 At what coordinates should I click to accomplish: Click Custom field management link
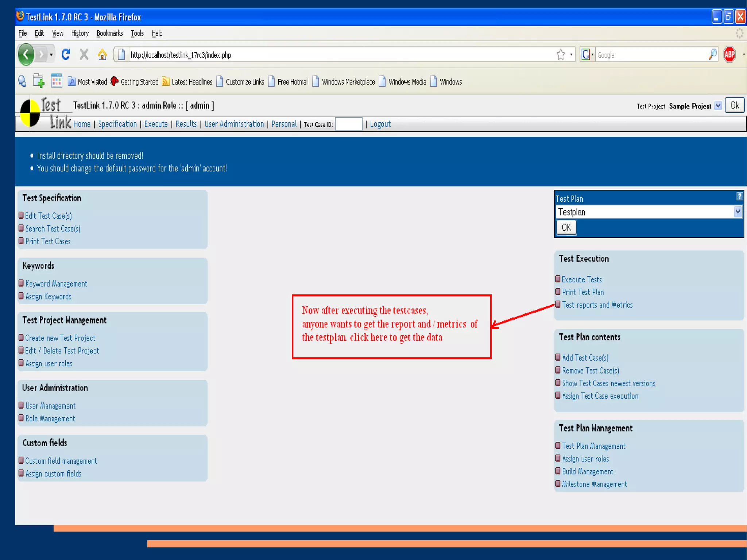(61, 461)
